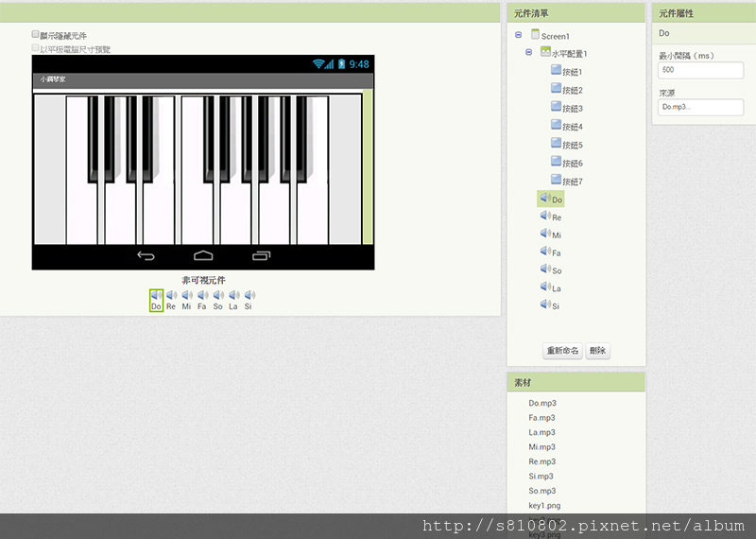This screenshot has height=539, width=756.
Task: Select 按鈕4 component icon in the tree
Action: [556, 125]
